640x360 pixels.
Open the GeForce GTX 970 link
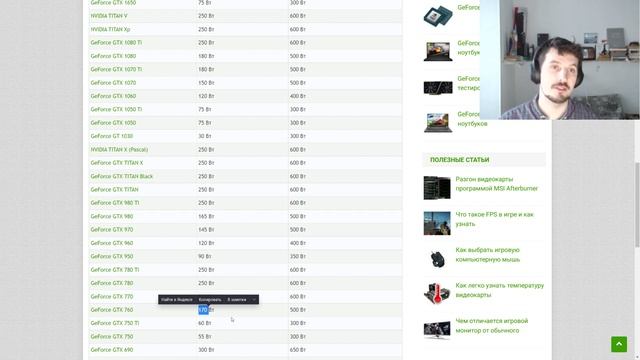coord(112,229)
